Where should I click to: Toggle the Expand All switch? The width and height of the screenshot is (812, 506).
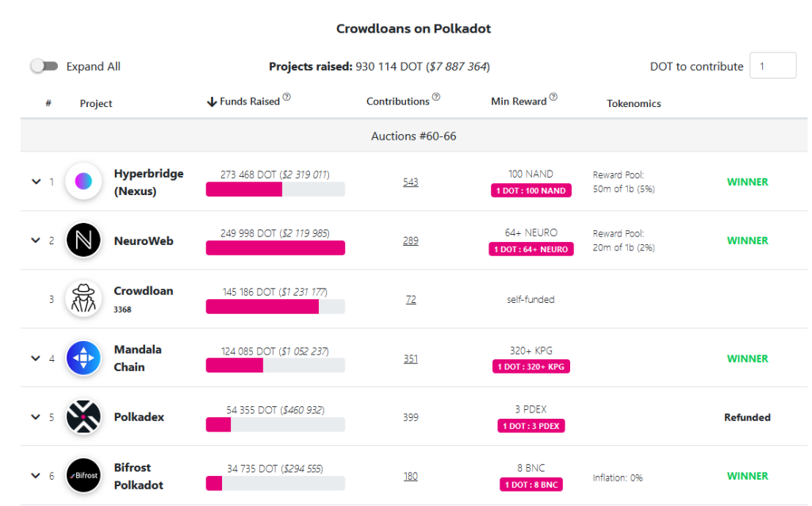pyautogui.click(x=44, y=67)
